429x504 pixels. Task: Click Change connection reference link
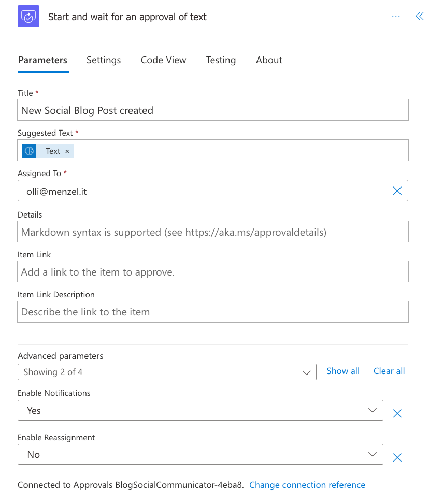tap(307, 485)
